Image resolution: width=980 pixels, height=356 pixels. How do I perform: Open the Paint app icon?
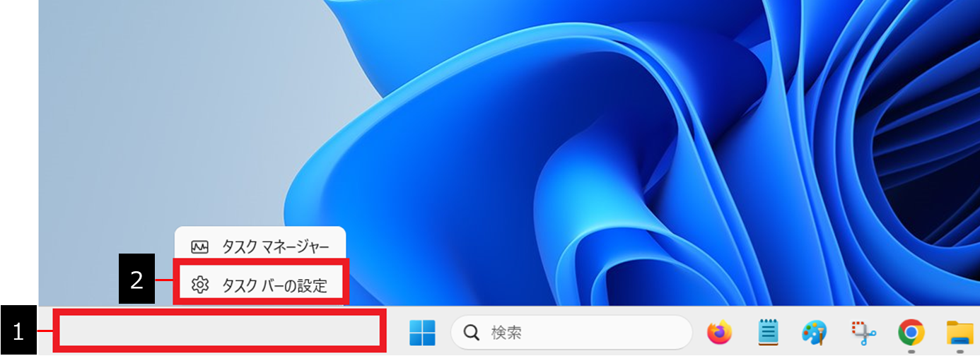(x=814, y=332)
